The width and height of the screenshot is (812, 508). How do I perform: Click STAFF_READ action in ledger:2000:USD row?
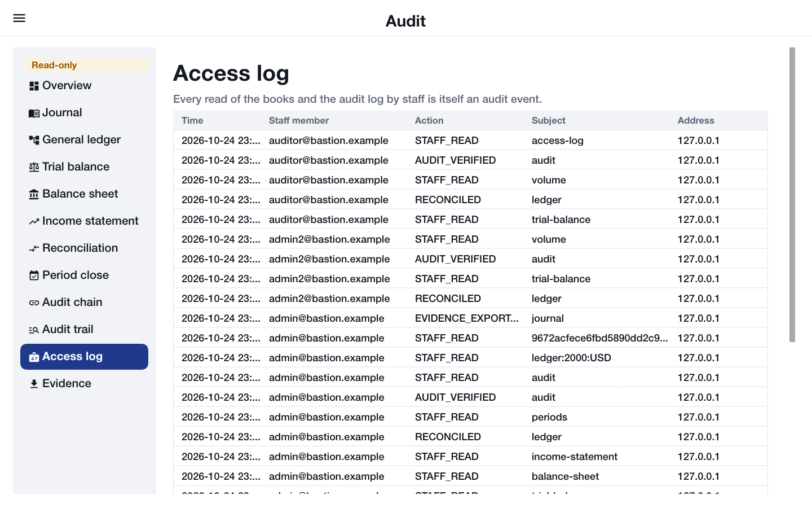(x=447, y=358)
